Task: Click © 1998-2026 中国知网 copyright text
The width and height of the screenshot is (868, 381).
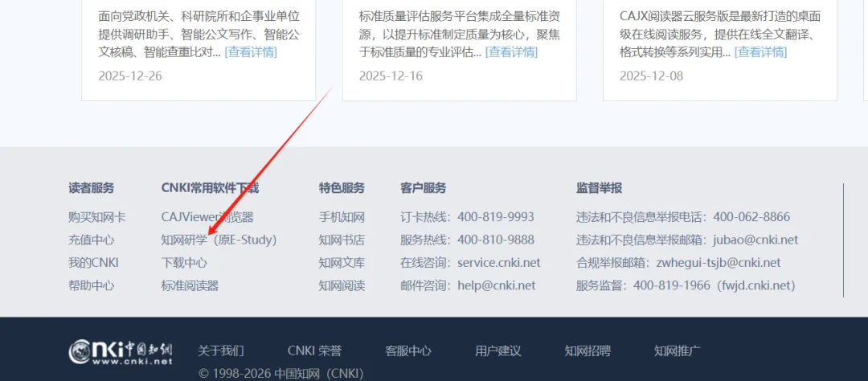Action: [x=280, y=374]
